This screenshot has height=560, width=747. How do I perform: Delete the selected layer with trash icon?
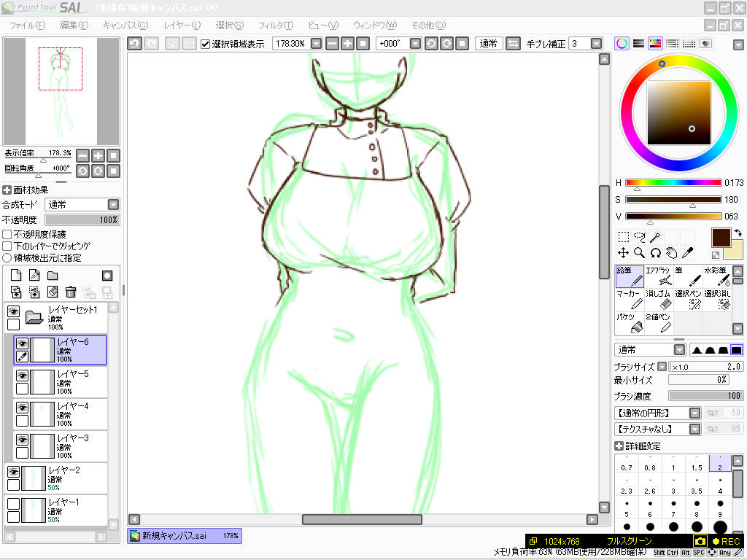71,292
